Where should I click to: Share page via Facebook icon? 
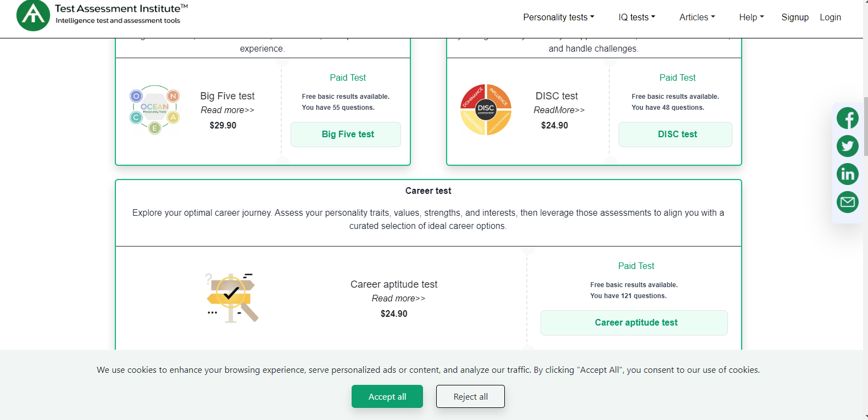[x=847, y=118]
